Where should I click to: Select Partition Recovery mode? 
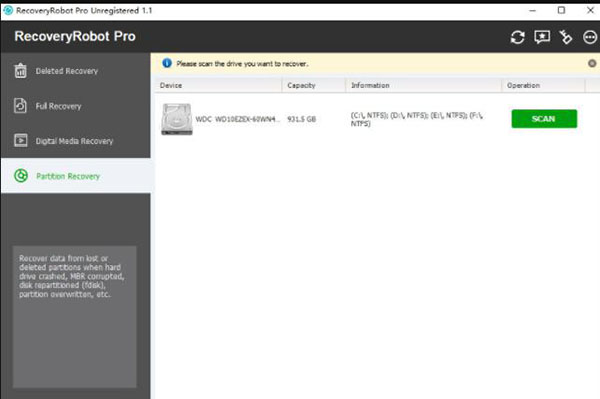(76, 176)
